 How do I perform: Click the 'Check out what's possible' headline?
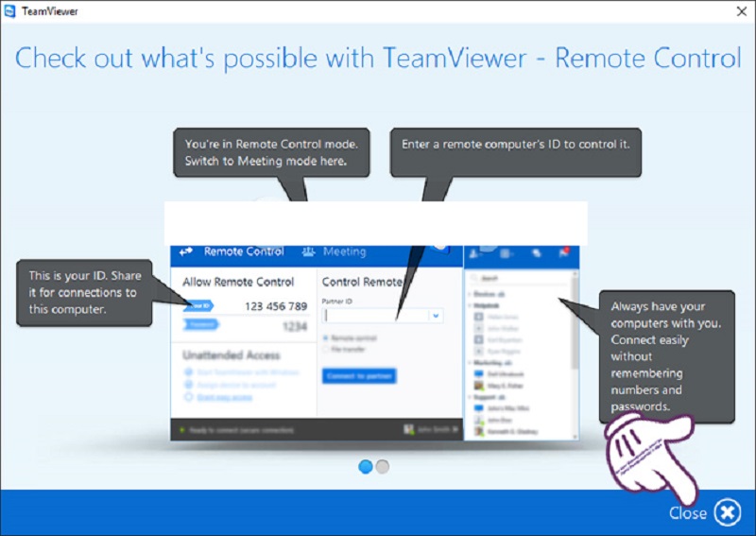(378, 59)
